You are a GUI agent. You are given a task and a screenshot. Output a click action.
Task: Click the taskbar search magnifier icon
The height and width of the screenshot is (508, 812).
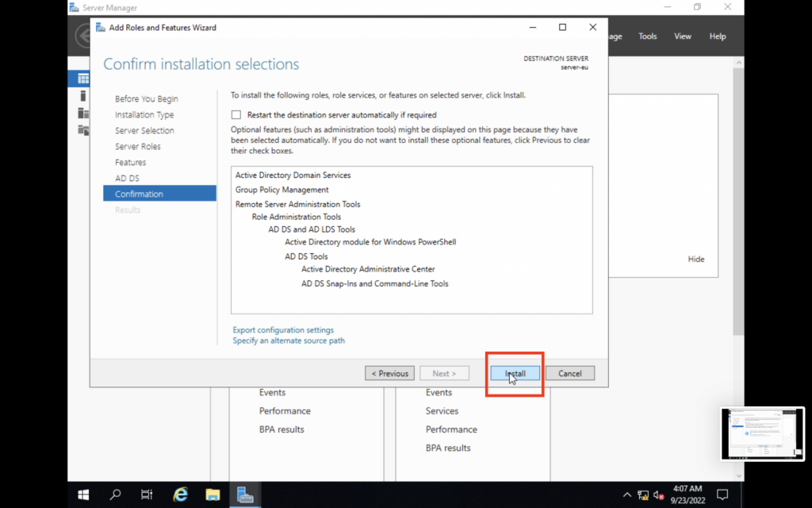coord(116,495)
